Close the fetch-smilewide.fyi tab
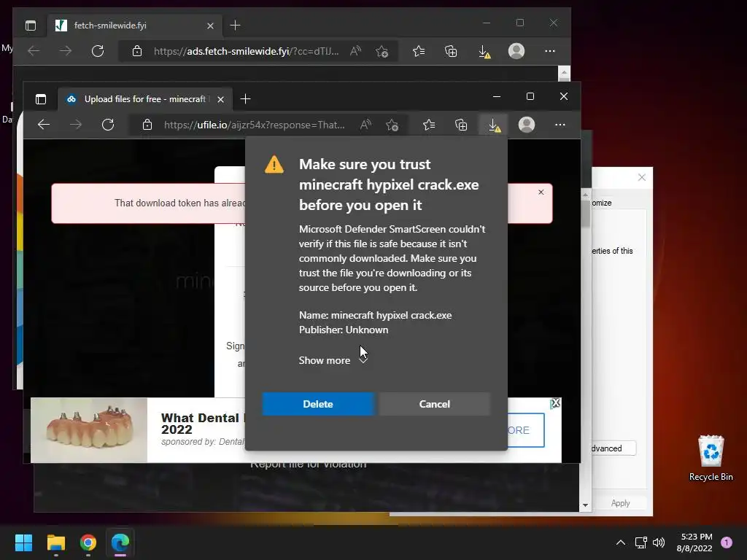Viewport: 747px width, 560px height. point(210,26)
